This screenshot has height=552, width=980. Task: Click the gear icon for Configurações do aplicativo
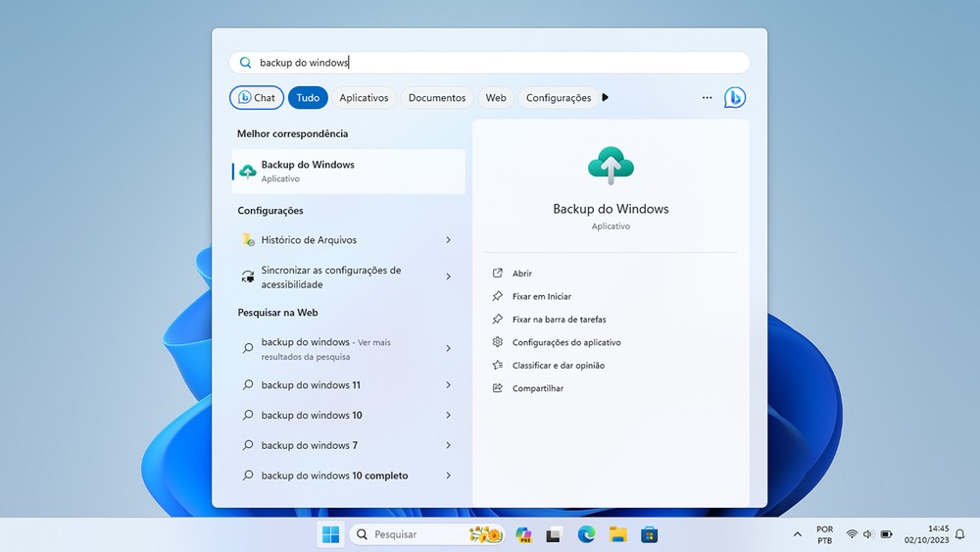498,342
